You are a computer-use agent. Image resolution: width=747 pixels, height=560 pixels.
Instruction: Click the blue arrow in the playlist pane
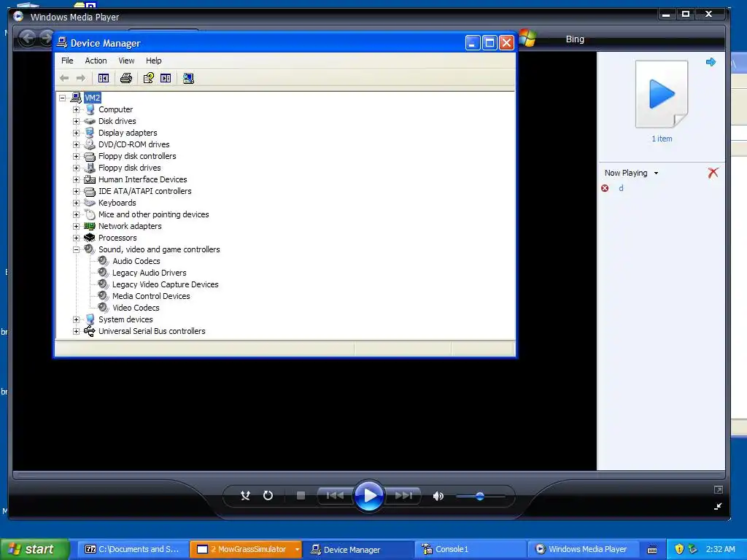711,62
